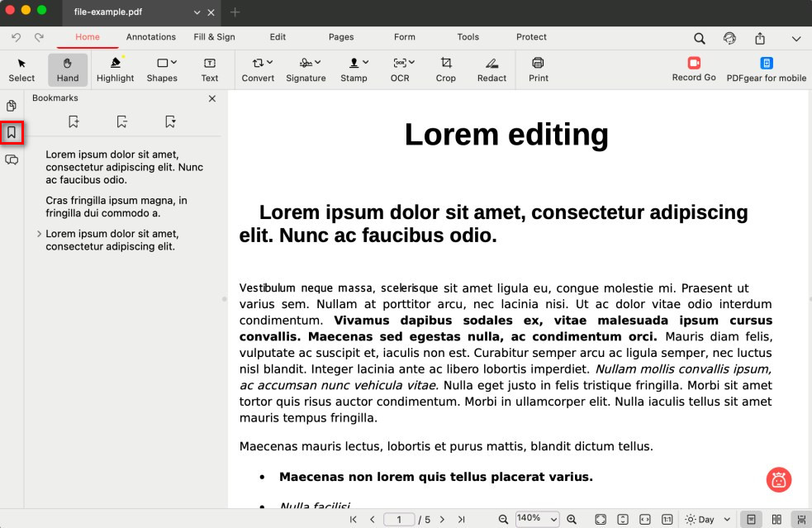
Task: Go to the next page
Action: click(x=442, y=519)
